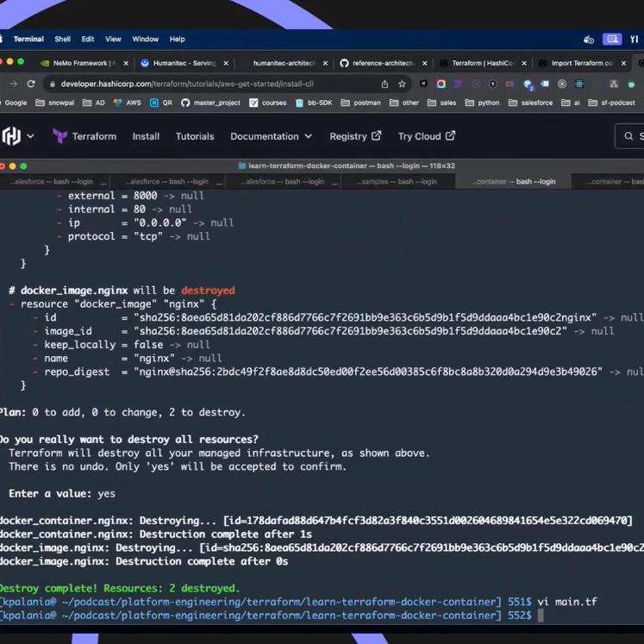644x644 pixels.
Task: Close the Humanitec - Serving tab
Action: (x=226, y=63)
